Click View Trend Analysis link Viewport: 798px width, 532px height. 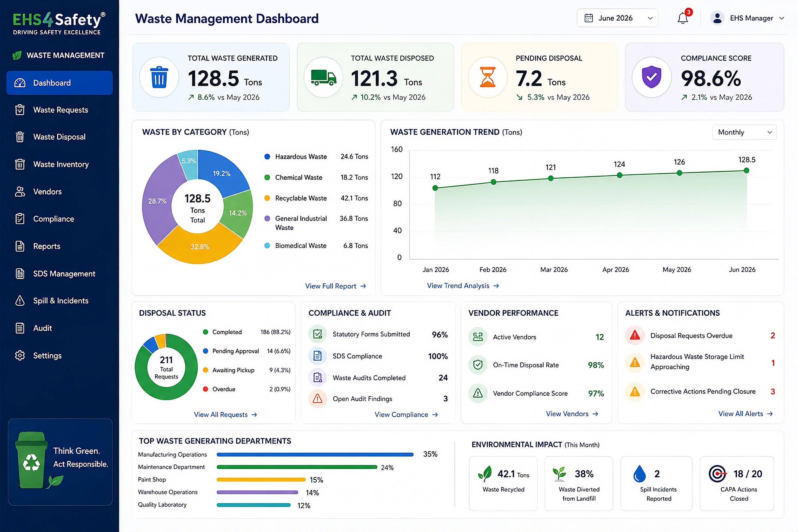(463, 286)
